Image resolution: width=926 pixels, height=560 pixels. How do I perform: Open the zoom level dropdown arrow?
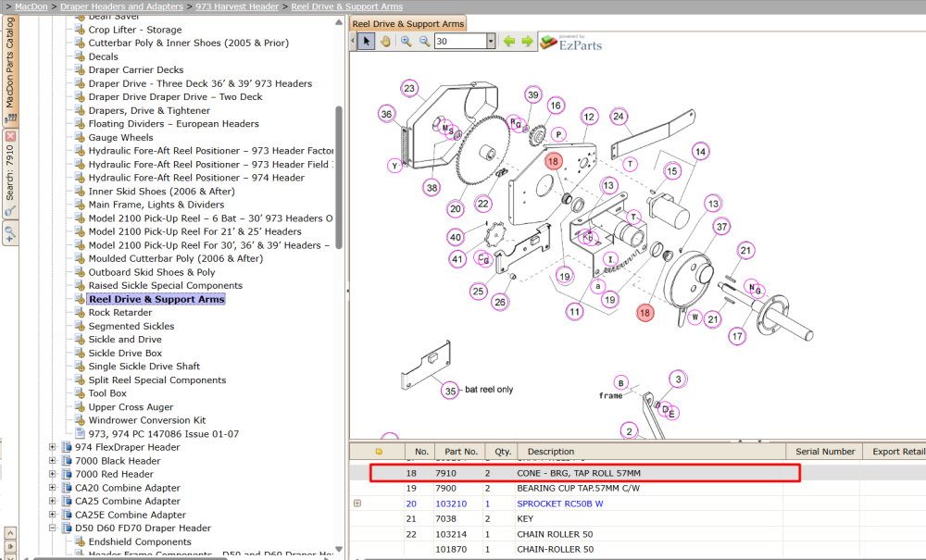tap(490, 42)
